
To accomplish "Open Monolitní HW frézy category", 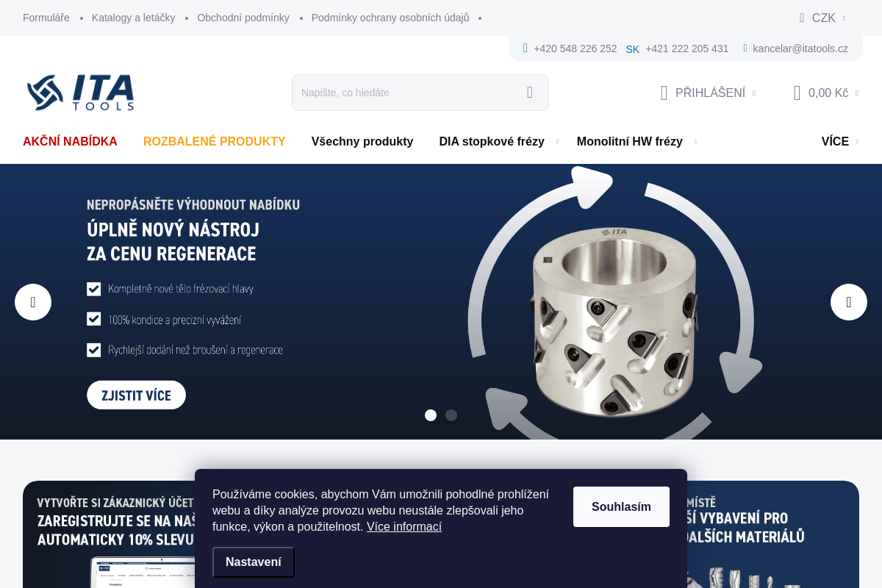I will (630, 142).
